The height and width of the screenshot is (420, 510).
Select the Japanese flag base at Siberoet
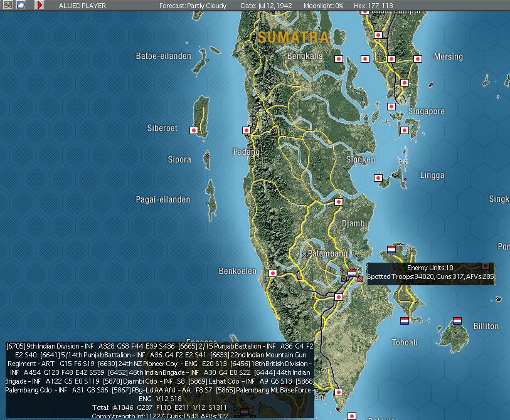coord(194,130)
